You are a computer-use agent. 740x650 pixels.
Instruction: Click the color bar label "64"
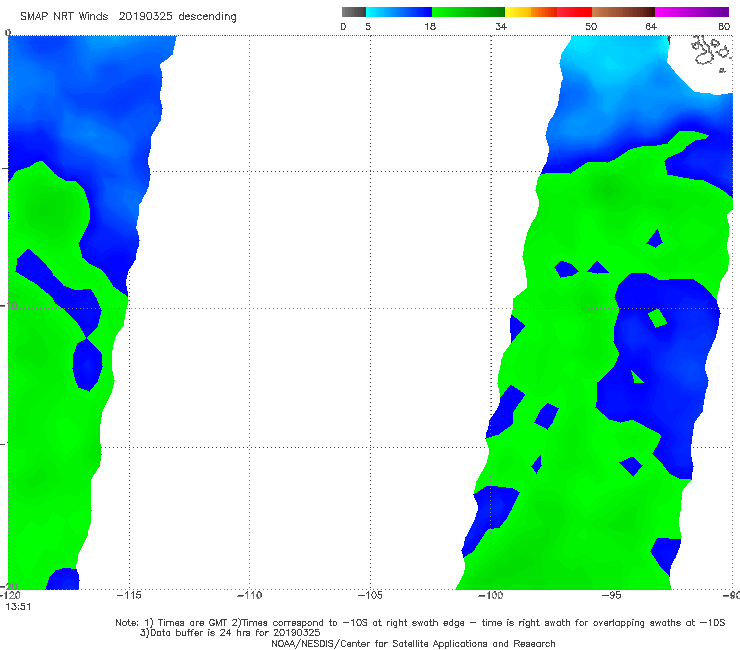651,27
